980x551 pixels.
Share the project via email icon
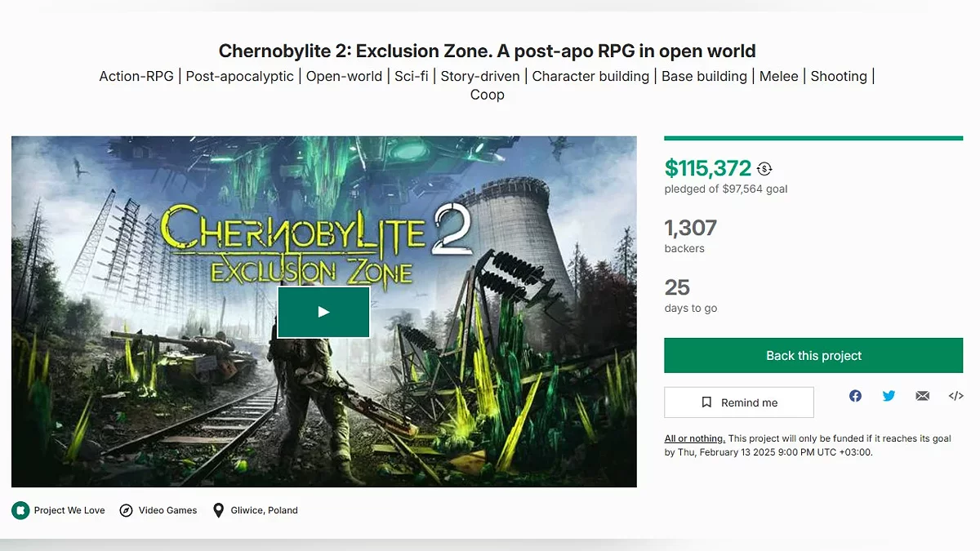922,396
